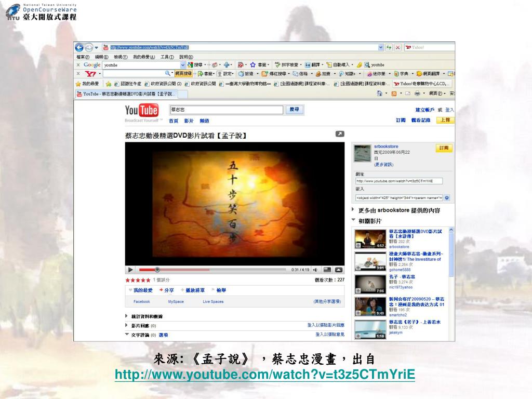Open the 檢視(V) menu
Viewport: 532px width, 399px height.
click(x=121, y=57)
